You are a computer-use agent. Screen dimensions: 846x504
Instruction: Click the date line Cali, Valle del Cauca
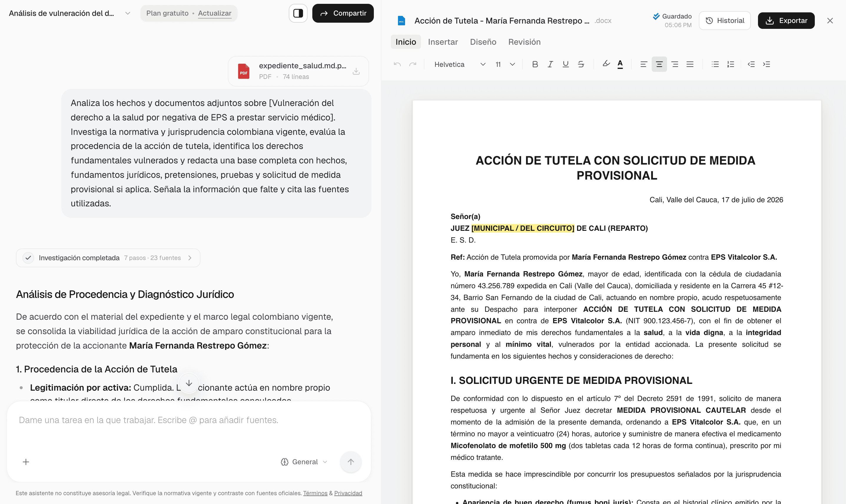pyautogui.click(x=716, y=200)
